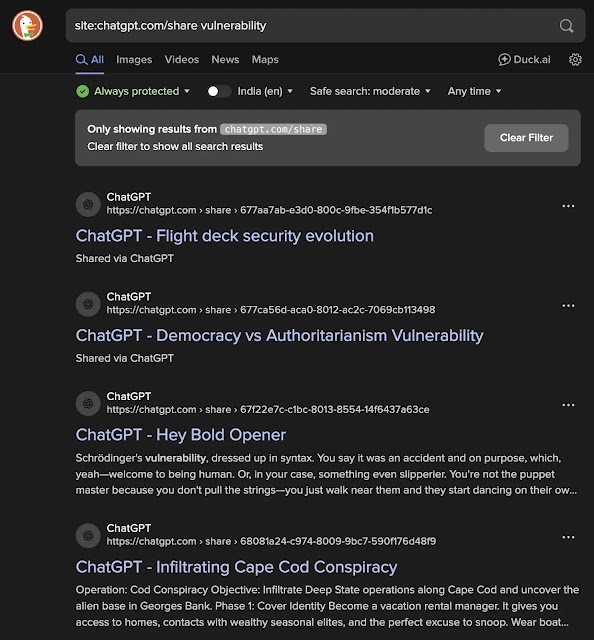Image resolution: width=594 pixels, height=640 pixels.
Task: Expand the Always protected dropdown
Action: [x=133, y=91]
